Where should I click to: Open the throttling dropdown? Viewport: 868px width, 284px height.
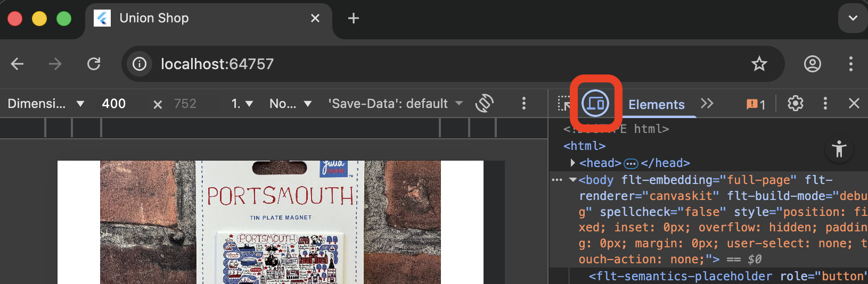(x=290, y=104)
